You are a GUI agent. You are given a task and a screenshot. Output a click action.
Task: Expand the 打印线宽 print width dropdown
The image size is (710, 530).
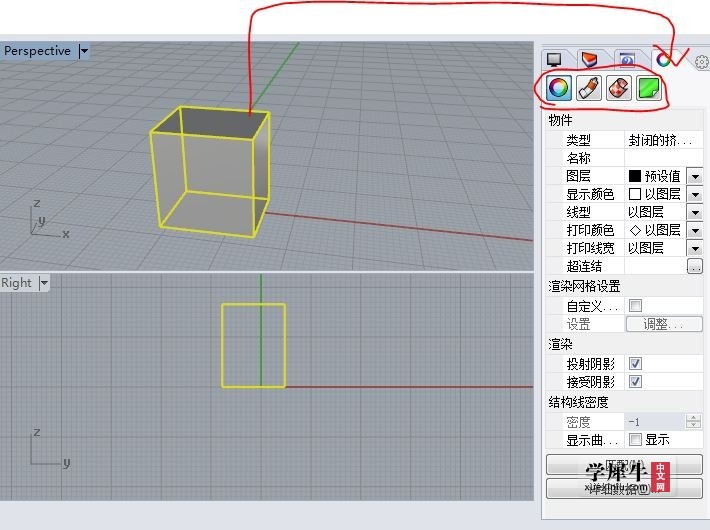[x=695, y=248]
